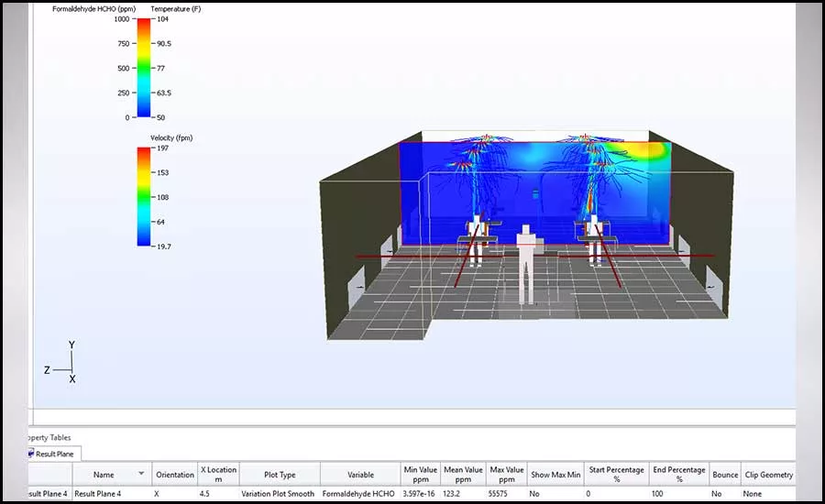Click the 19.7 velocity legend minimum
825x504 pixels.
164,247
